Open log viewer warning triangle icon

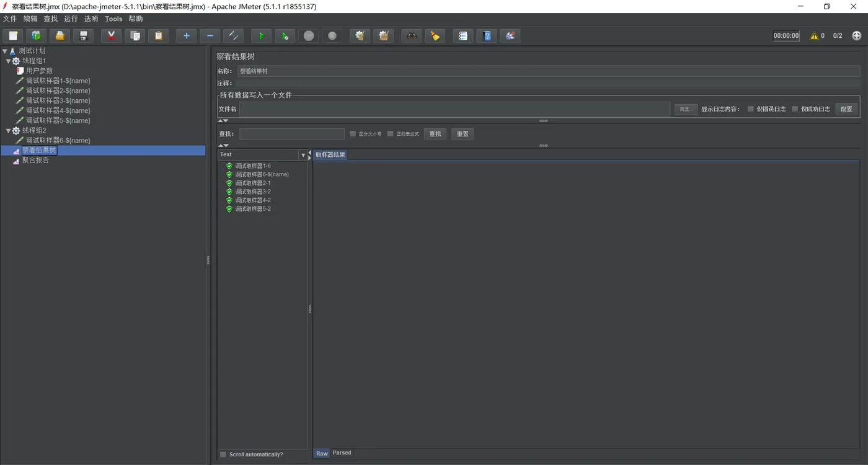[x=814, y=36]
